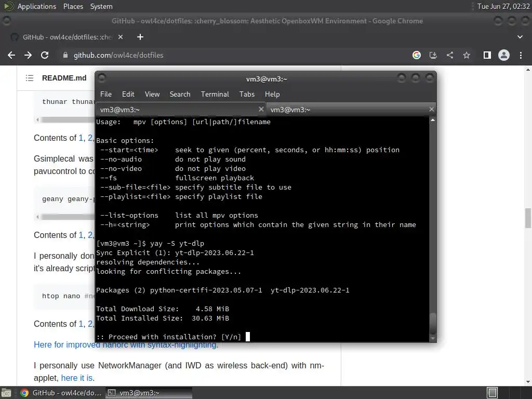Click the terminal scrollbar thumb

[433, 323]
